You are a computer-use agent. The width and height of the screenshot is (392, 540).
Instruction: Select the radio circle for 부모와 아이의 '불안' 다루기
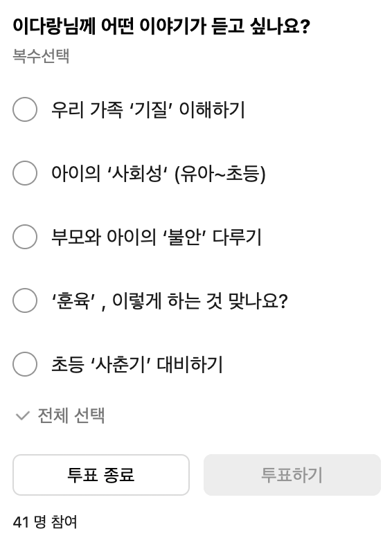coord(25,237)
